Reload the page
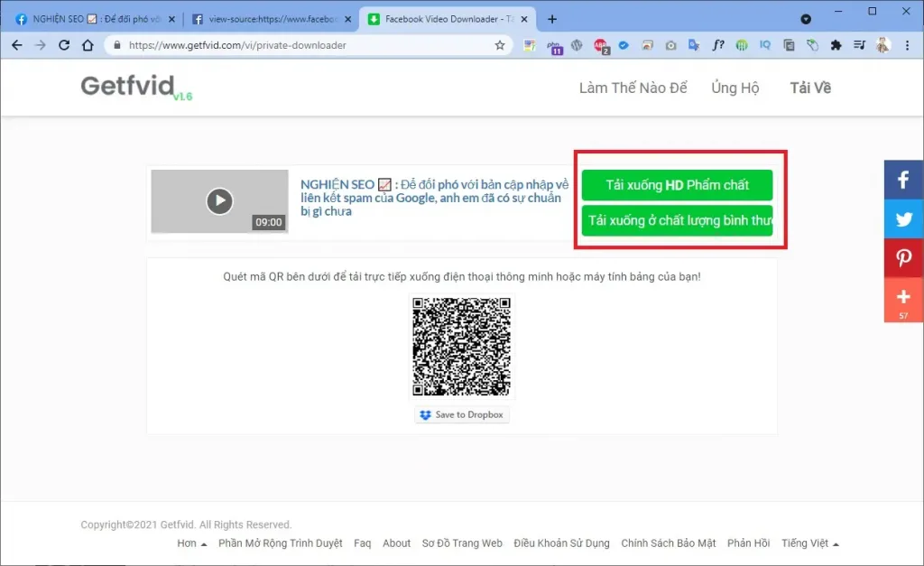Screen dimensions: 924x566 64,45
